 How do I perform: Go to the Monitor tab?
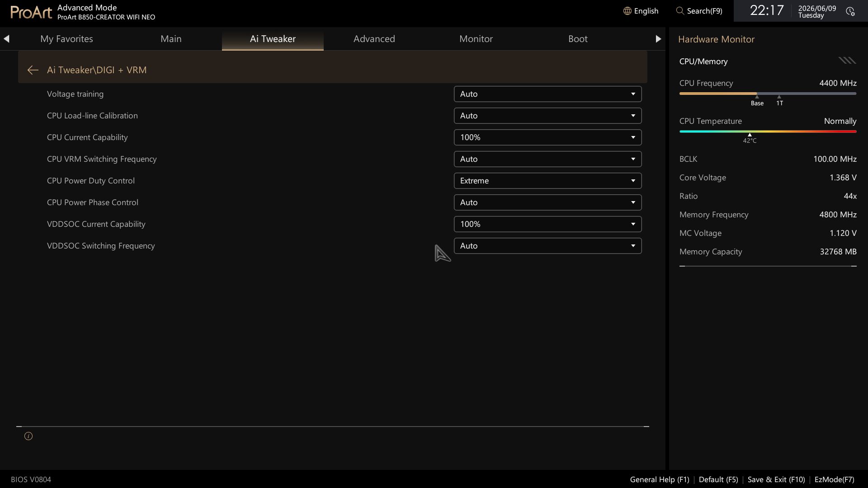point(476,39)
